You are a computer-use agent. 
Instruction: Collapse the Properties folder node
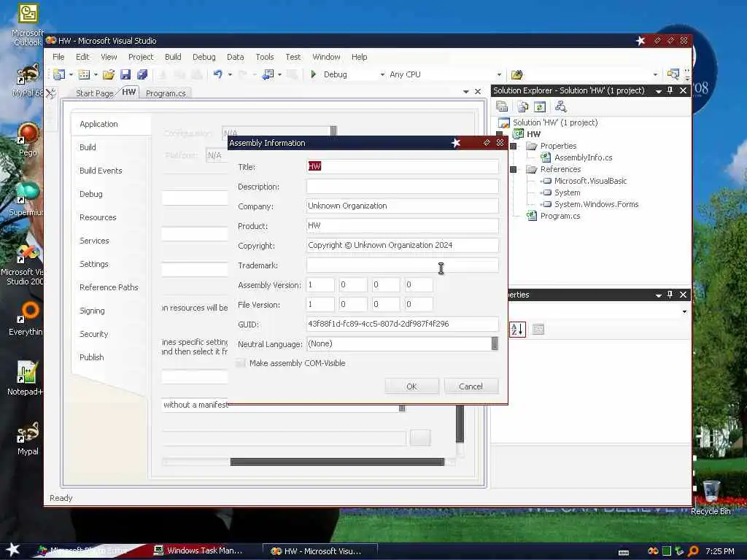(513, 146)
